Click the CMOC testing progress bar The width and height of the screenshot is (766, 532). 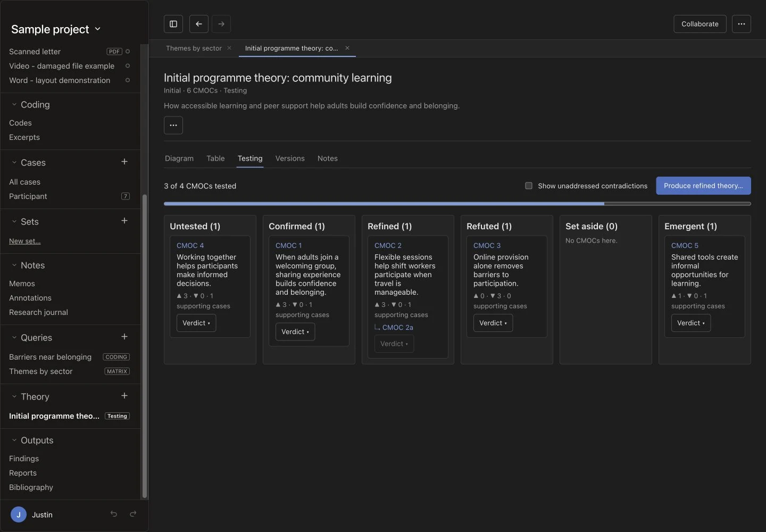coord(457,204)
